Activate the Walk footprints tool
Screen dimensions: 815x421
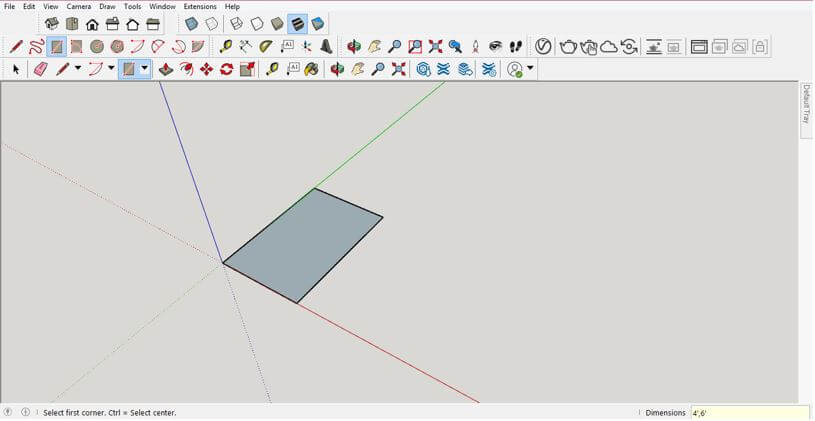515,47
